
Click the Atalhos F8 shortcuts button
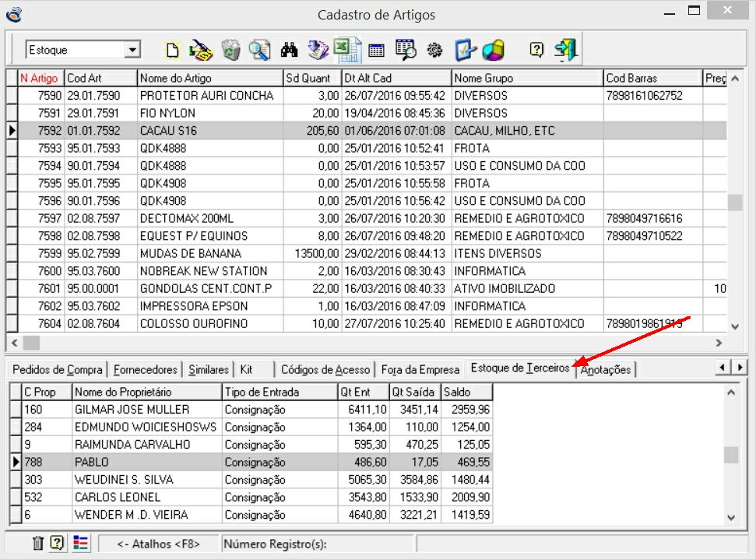[158, 544]
